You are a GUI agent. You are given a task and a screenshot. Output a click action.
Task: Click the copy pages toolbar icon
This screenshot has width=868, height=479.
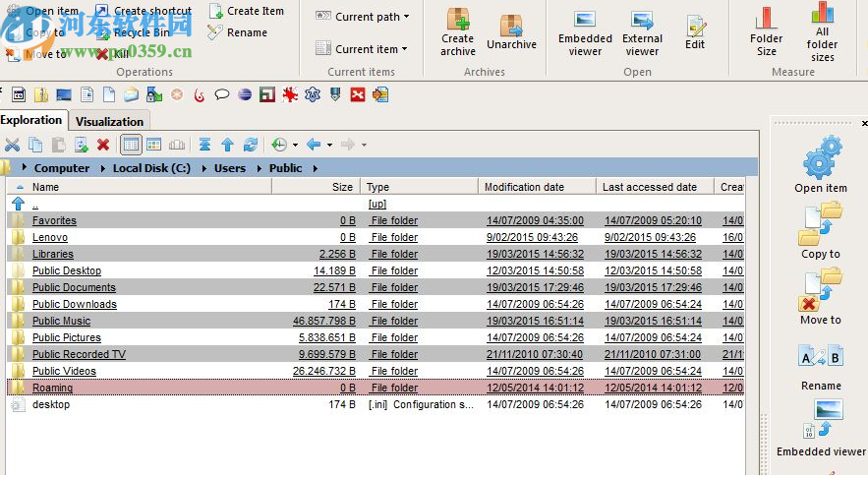pyautogui.click(x=35, y=146)
